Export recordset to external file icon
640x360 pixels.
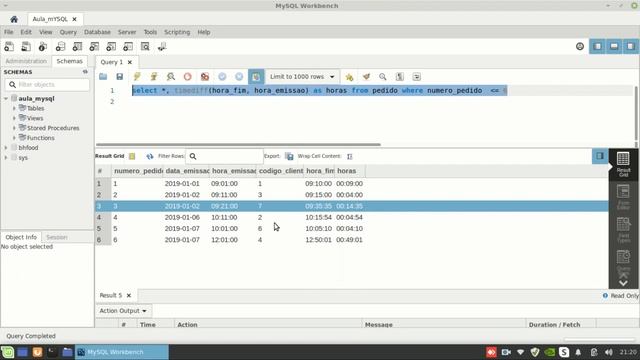pos(289,156)
